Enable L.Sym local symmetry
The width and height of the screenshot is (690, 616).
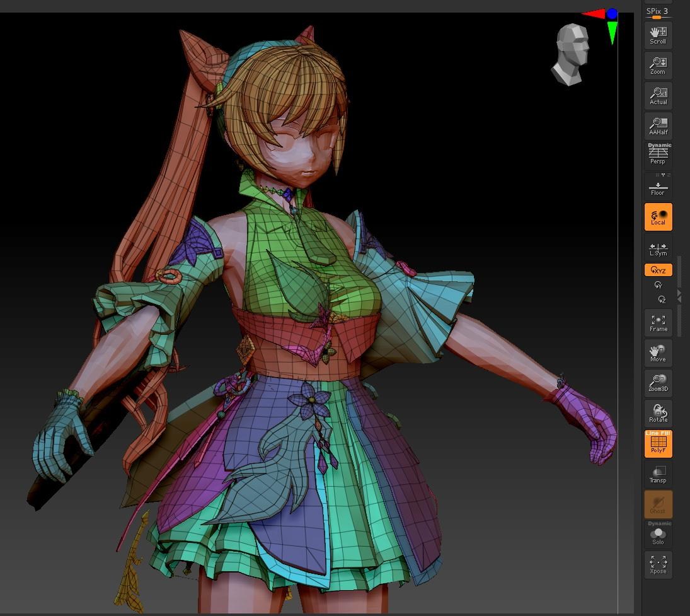(x=658, y=249)
